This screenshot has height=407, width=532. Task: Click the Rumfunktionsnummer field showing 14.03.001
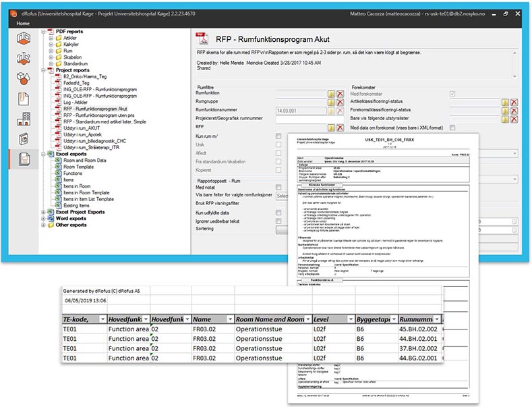pos(301,111)
